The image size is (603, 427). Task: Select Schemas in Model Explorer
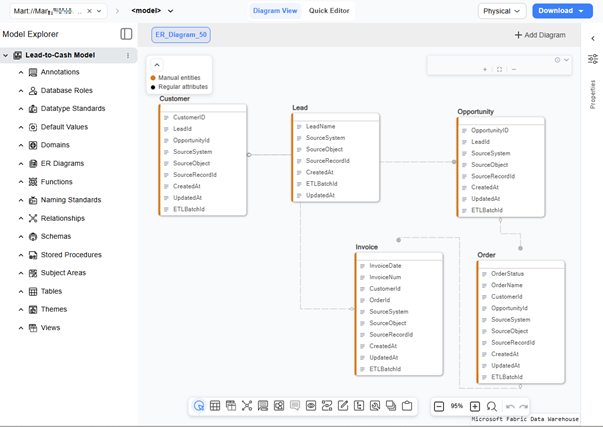tap(56, 236)
